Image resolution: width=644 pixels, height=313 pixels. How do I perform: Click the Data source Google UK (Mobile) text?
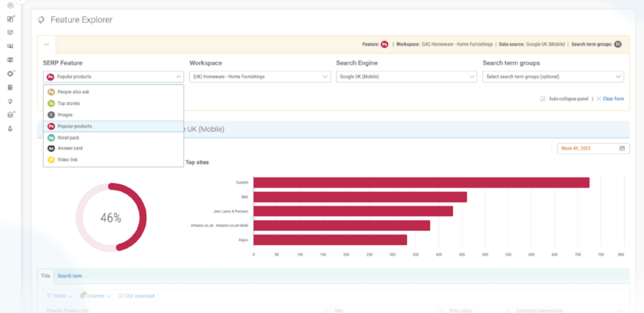click(531, 44)
